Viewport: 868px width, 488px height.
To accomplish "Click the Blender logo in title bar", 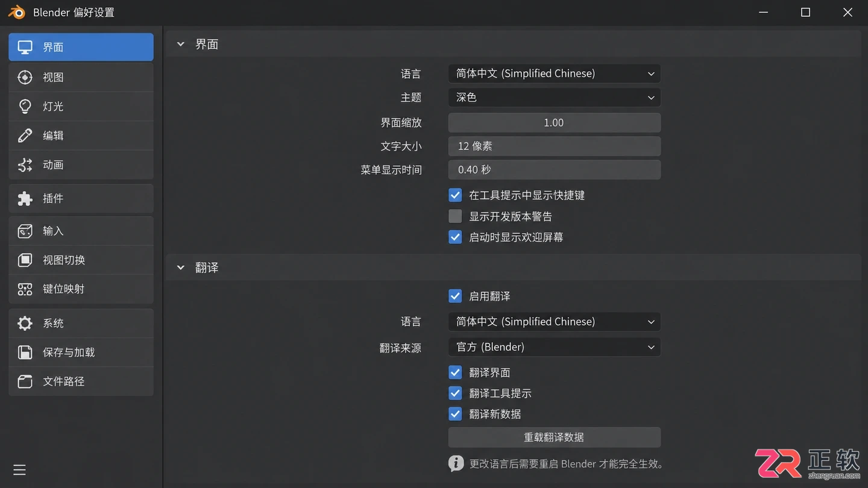I will point(16,12).
